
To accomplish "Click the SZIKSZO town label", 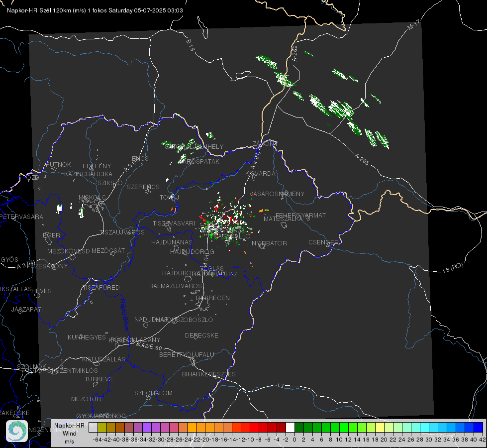I will [110, 183].
